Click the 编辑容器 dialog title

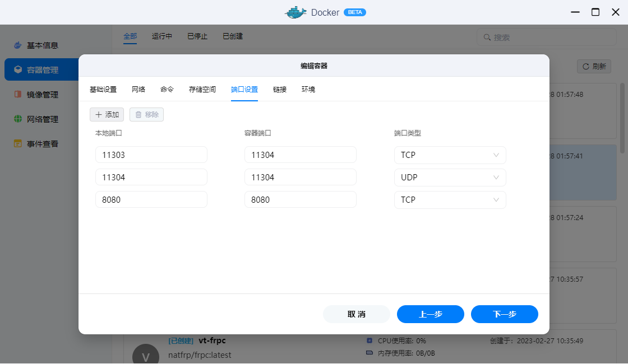coord(314,66)
